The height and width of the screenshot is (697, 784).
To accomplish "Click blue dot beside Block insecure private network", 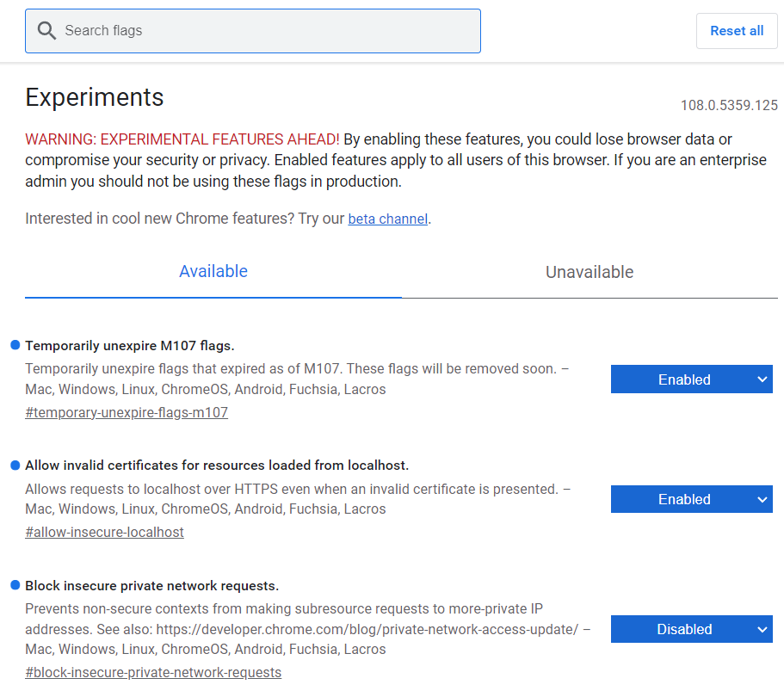I will [15, 585].
